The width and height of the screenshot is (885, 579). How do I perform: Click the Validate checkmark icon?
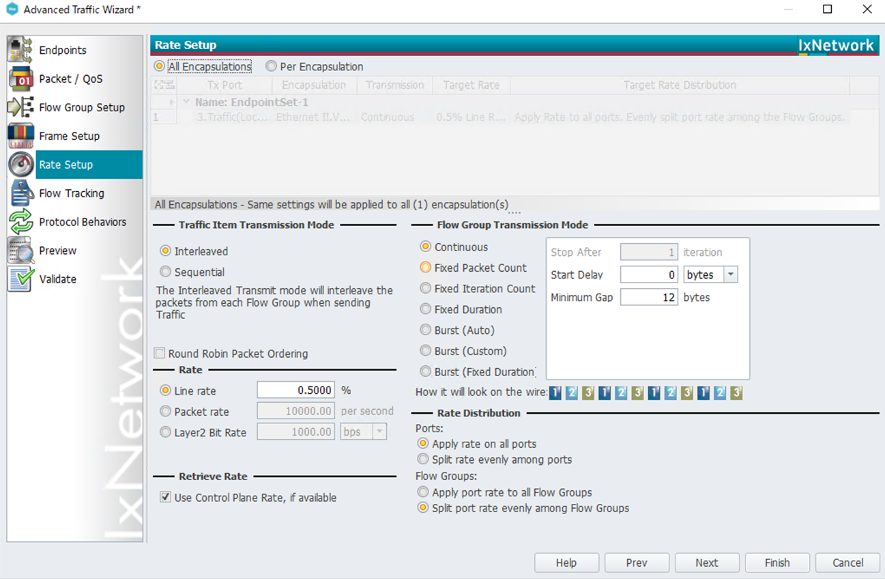[x=21, y=279]
